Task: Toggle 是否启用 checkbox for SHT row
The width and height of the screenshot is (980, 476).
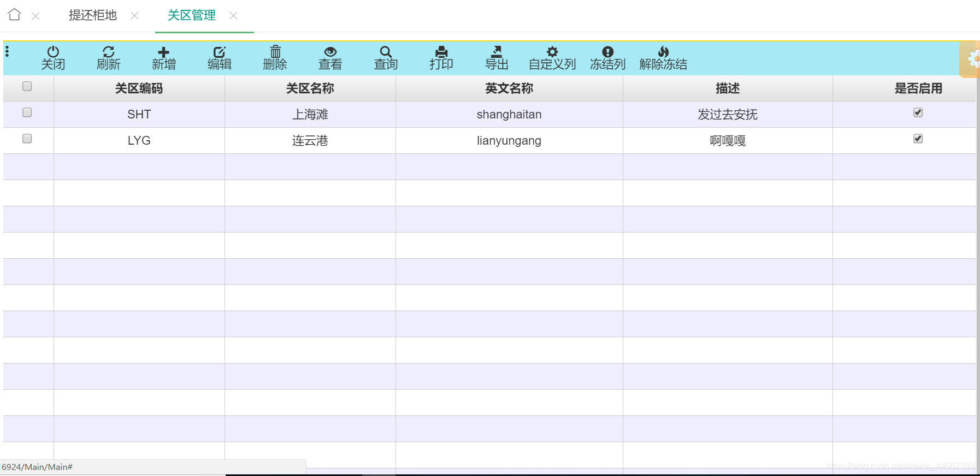Action: pyautogui.click(x=918, y=112)
